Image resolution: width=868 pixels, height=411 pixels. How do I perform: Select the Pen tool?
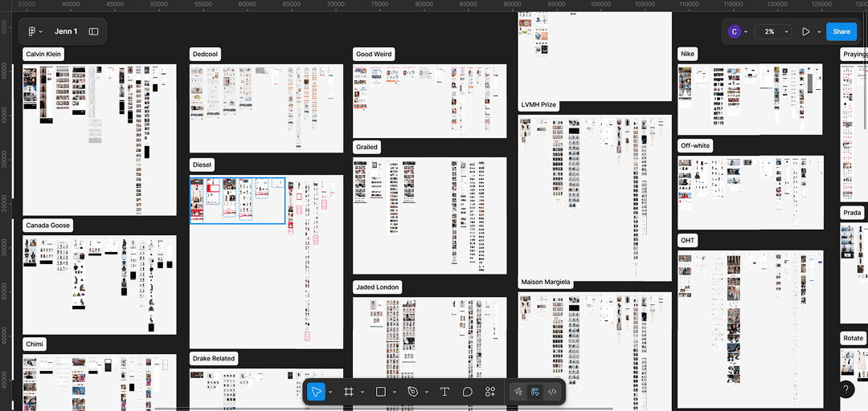pos(412,392)
